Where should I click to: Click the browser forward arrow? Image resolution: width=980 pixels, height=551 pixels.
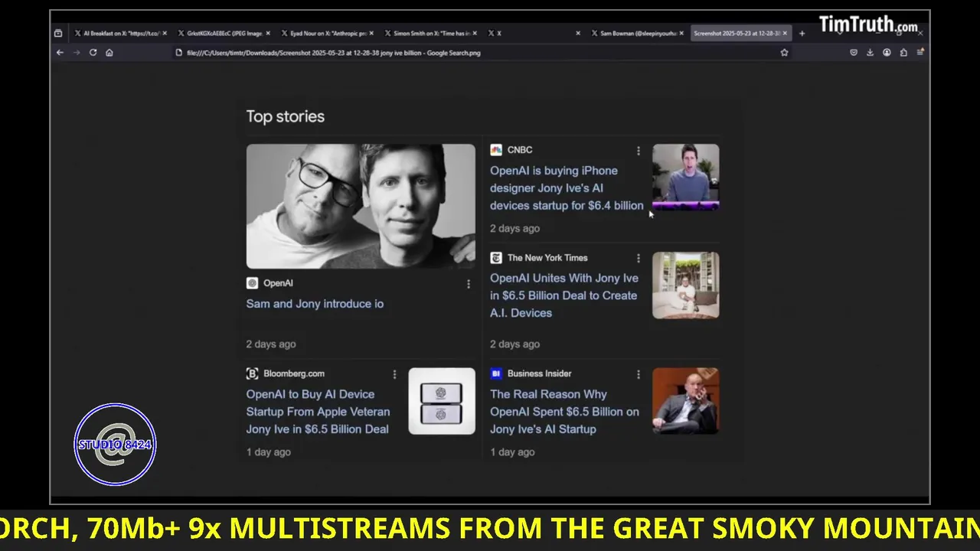[x=77, y=53]
